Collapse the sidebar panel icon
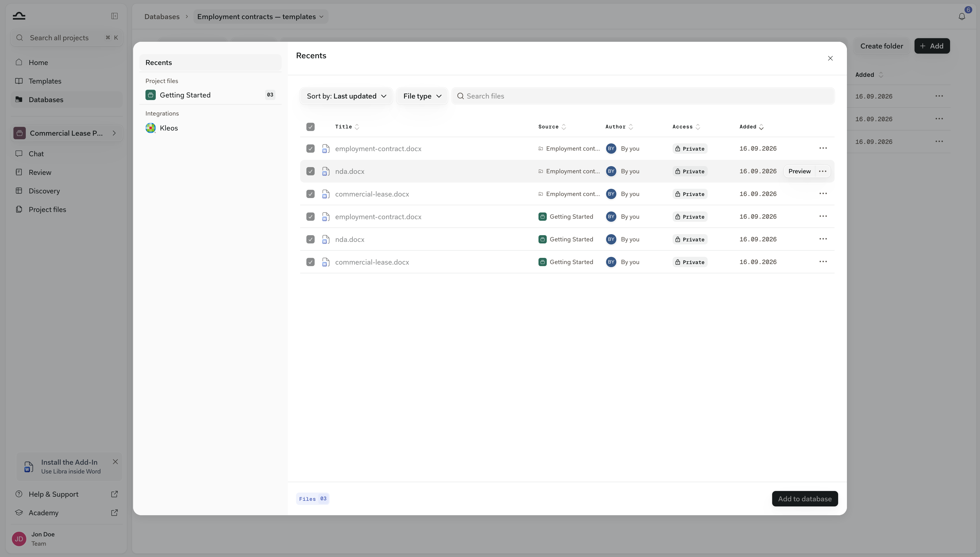This screenshot has width=980, height=557. click(114, 16)
